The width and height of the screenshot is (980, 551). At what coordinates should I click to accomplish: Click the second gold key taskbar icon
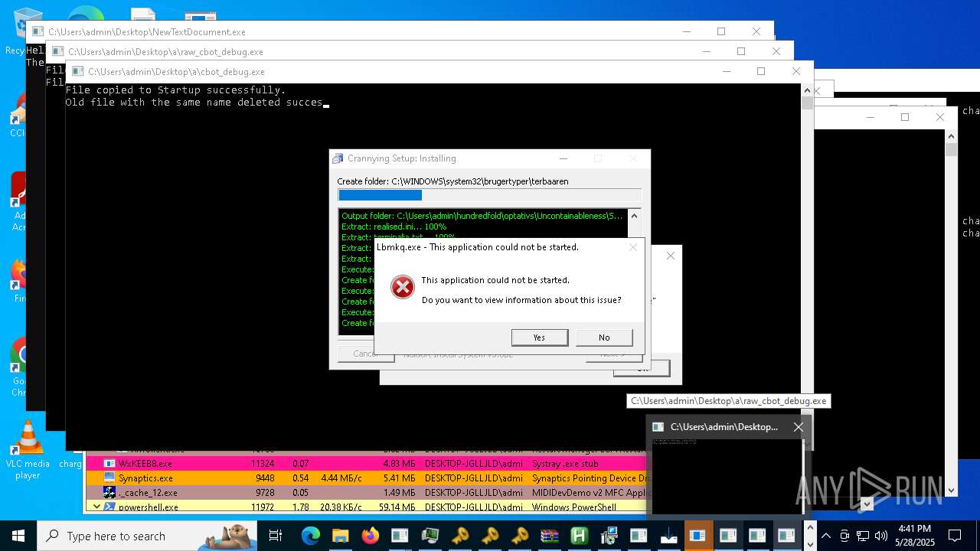point(489,536)
